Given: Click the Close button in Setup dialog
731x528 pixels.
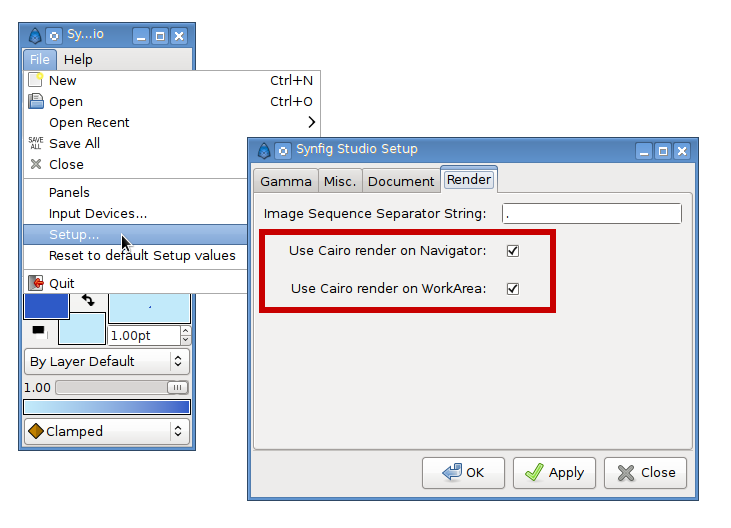Looking at the screenshot, I should pos(645,473).
